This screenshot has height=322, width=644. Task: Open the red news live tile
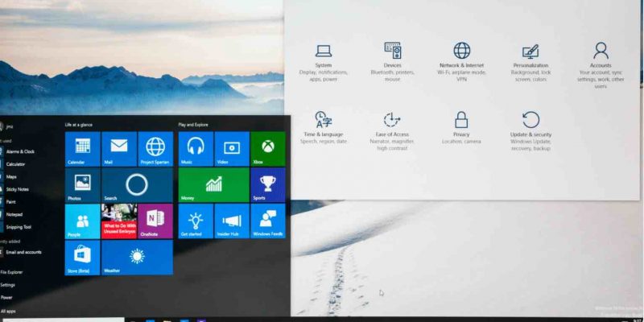pyautogui.click(x=119, y=221)
